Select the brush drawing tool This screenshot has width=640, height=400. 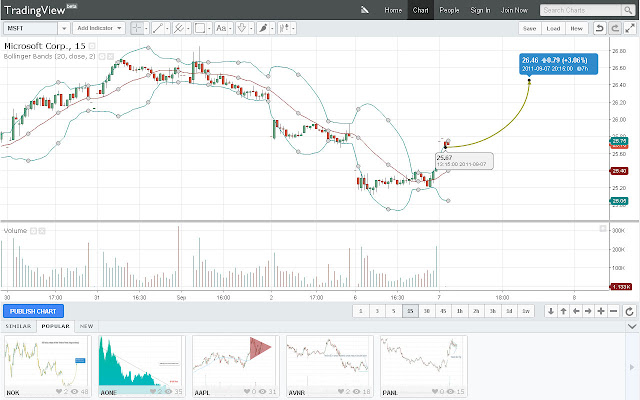point(263,28)
